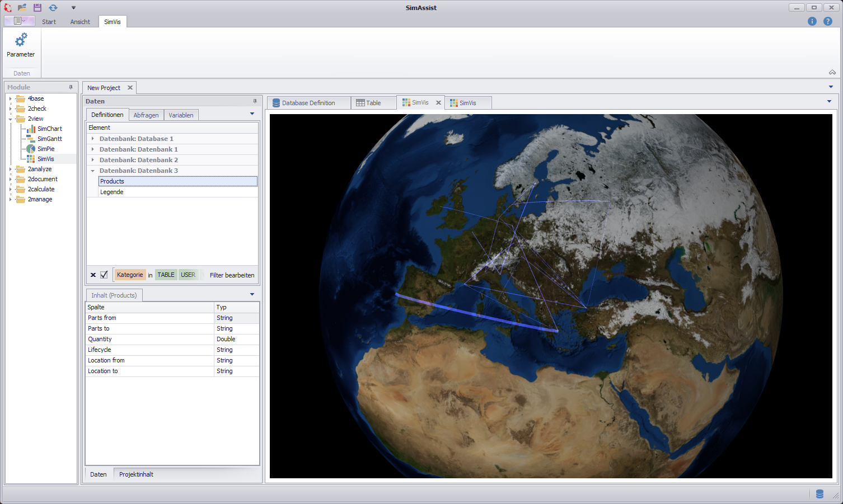Open the Parameter settings gear icon
Image resolution: width=843 pixels, height=504 pixels.
point(21,40)
